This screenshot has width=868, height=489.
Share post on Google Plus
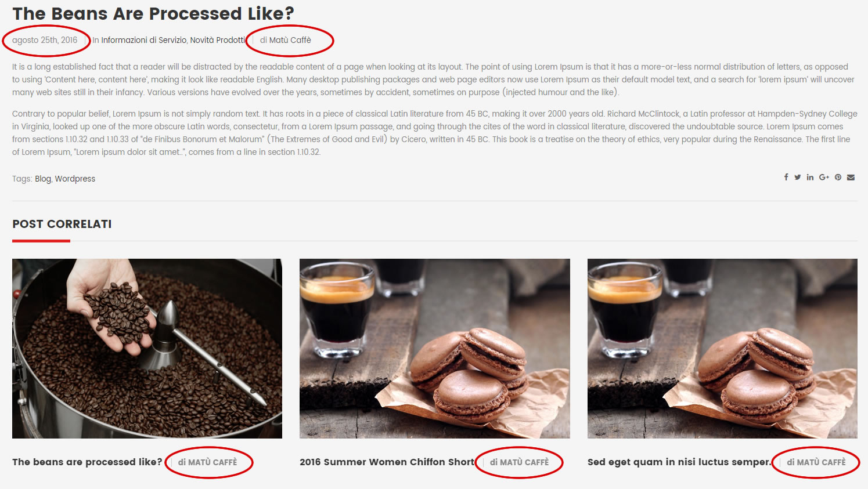coord(824,178)
